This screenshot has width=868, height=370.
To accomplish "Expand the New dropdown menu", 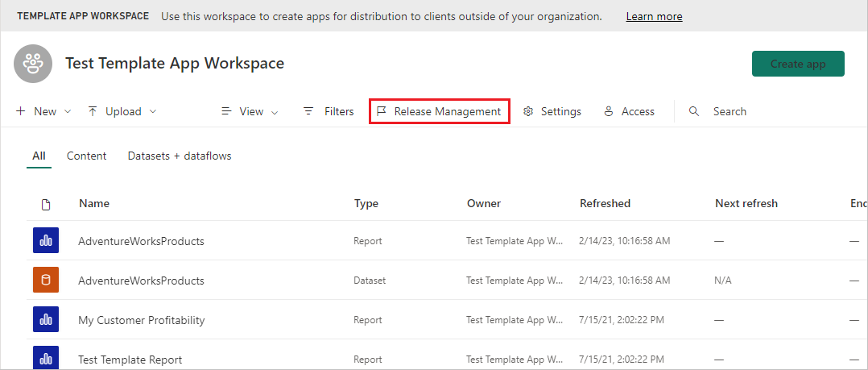I will [43, 112].
